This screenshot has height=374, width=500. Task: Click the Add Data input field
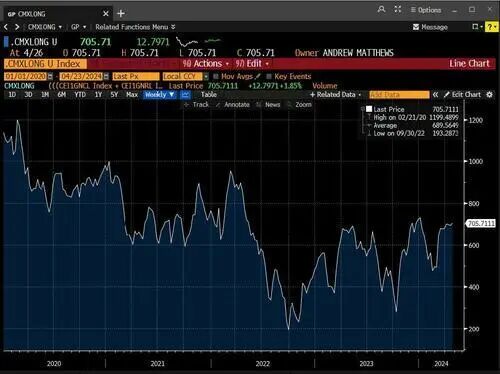tap(399, 95)
